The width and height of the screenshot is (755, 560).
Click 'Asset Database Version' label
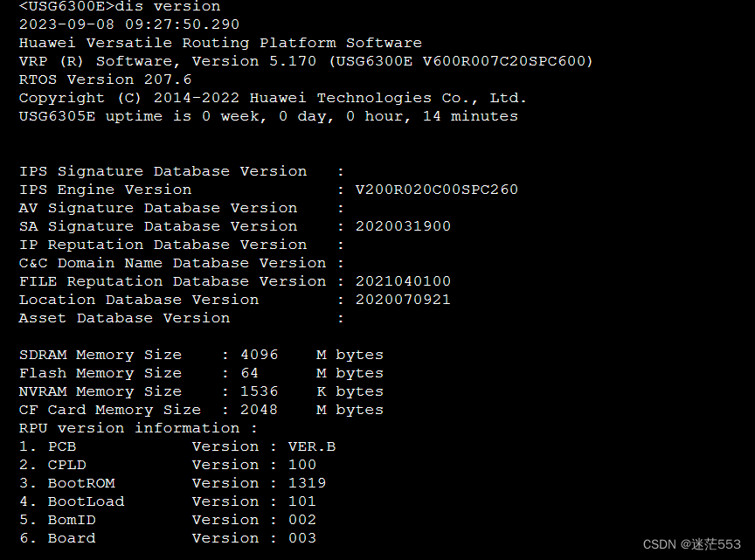click(x=124, y=318)
